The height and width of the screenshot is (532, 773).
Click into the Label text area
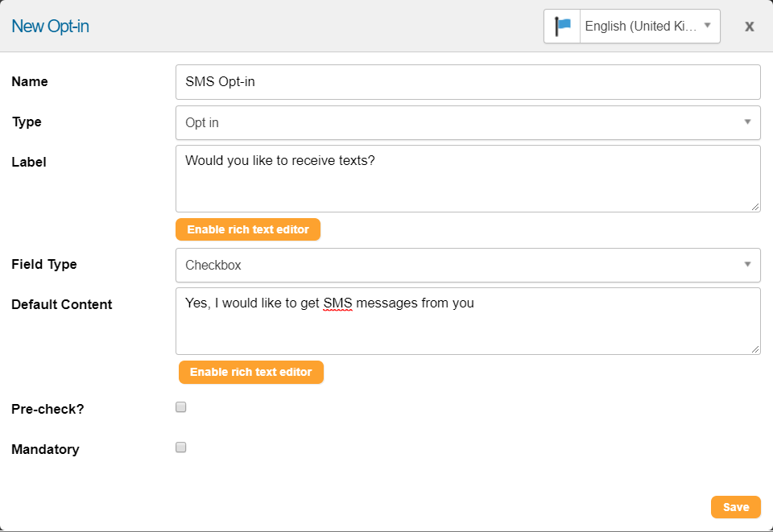pos(468,179)
